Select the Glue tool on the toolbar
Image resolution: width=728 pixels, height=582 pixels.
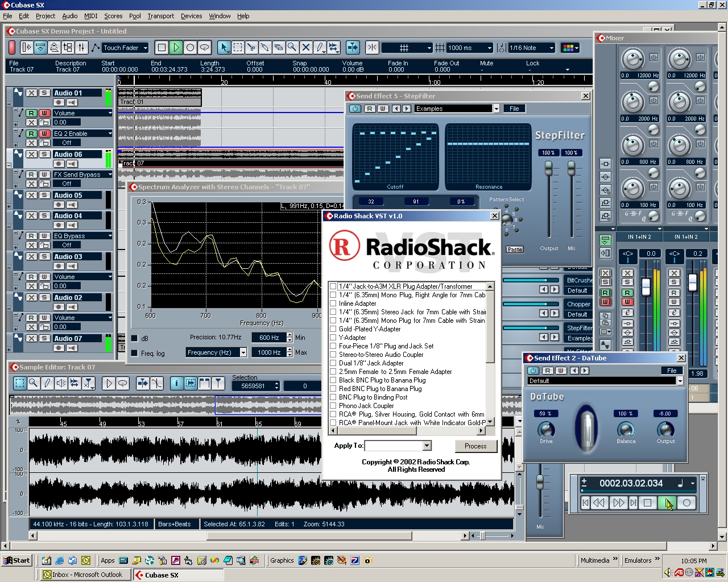pyautogui.click(x=265, y=48)
